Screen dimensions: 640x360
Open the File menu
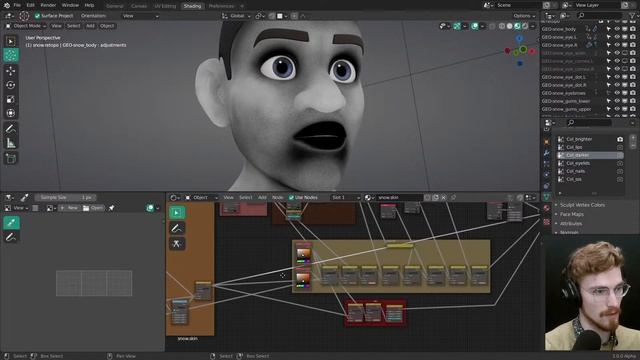click(x=17, y=5)
